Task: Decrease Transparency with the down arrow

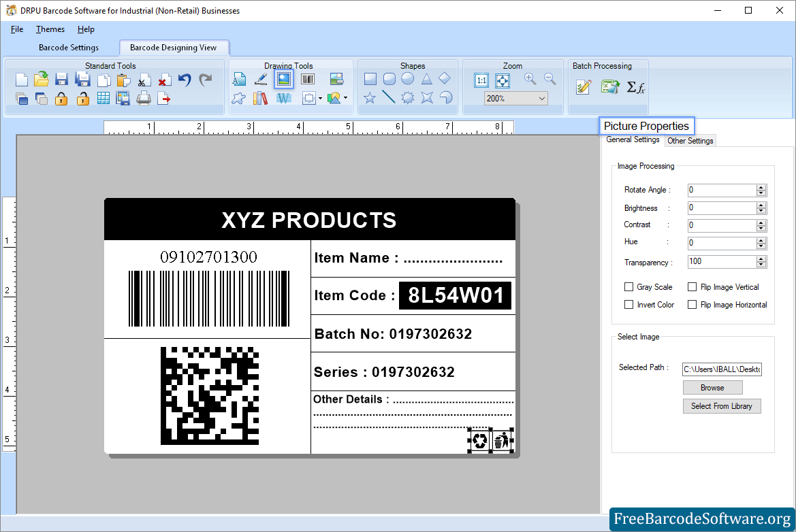Action: 761,264
